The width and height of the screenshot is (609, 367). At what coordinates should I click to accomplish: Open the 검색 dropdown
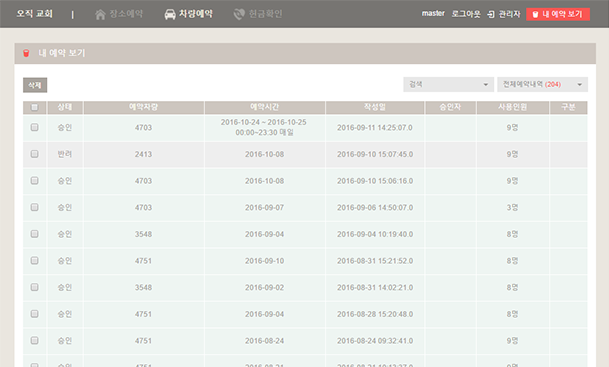(x=449, y=84)
